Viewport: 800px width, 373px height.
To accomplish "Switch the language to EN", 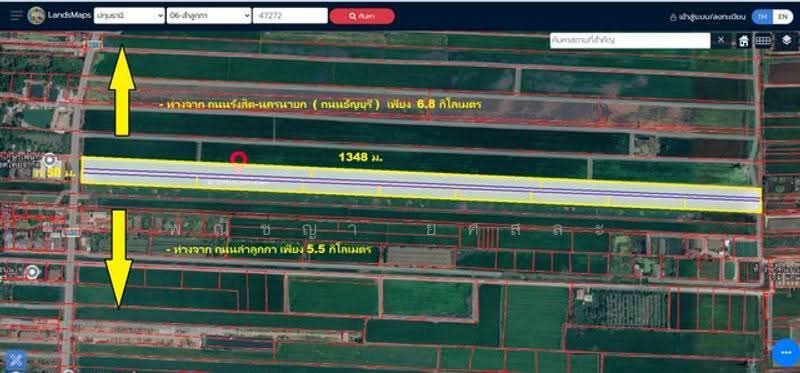I will point(783,16).
